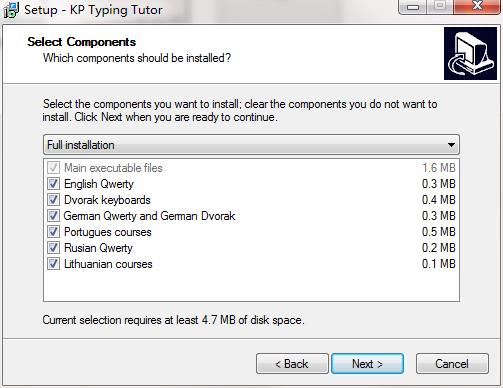The width and height of the screenshot is (503, 388).
Task: Toggle the Portugues courses checkbox
Action: pyautogui.click(x=53, y=232)
